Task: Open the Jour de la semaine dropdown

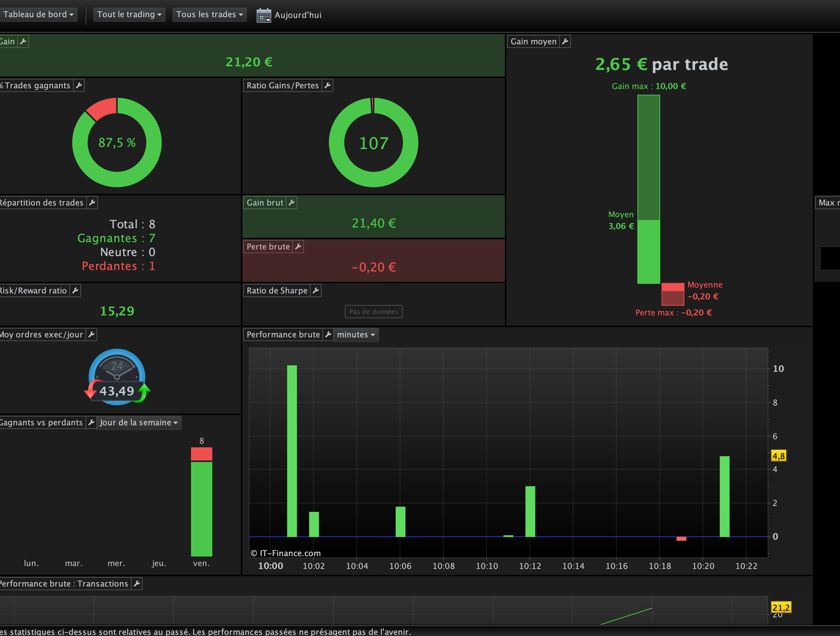Action: (x=139, y=423)
